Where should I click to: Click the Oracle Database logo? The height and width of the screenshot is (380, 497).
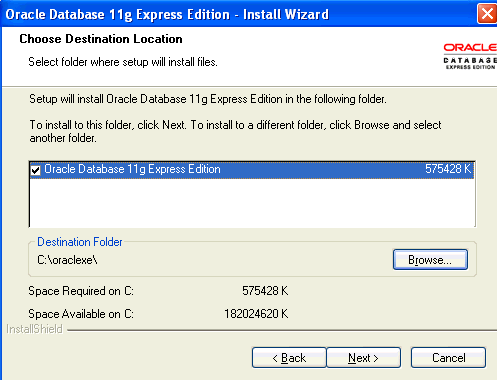pyautogui.click(x=470, y=56)
